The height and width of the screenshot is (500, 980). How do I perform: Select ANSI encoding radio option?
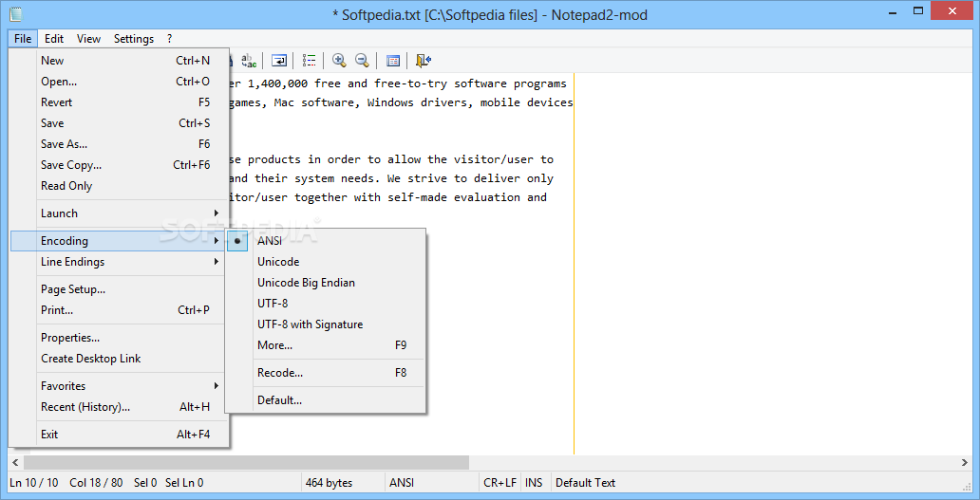click(326, 241)
